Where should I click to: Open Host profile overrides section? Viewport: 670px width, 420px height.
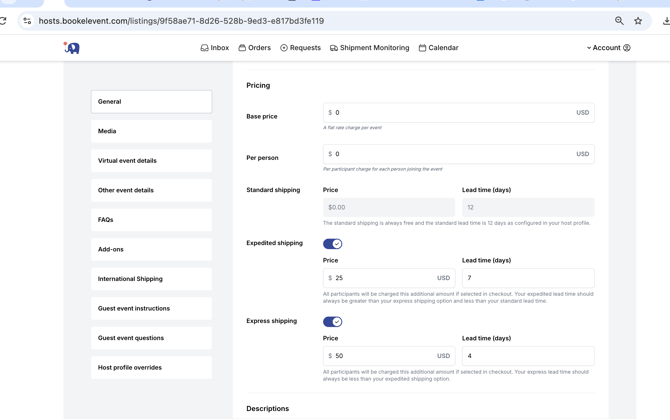[151, 367]
